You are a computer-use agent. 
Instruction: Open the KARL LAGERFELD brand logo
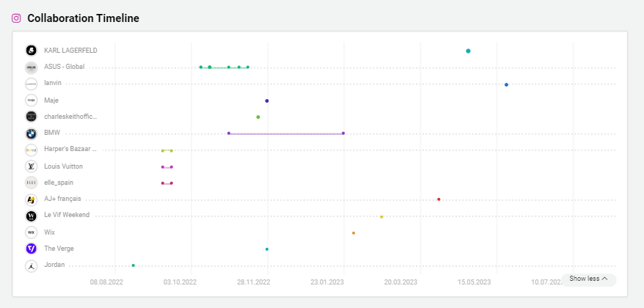pos(32,51)
